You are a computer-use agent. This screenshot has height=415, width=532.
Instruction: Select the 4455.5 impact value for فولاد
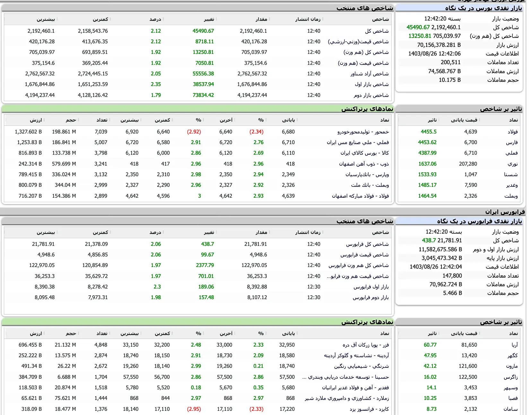coord(429,132)
